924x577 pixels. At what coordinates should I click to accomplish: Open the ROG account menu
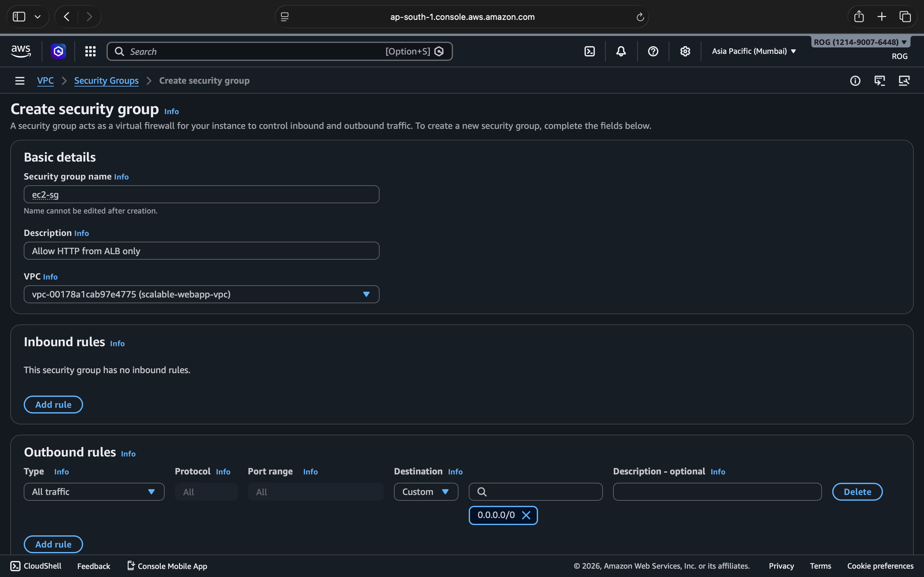860,42
